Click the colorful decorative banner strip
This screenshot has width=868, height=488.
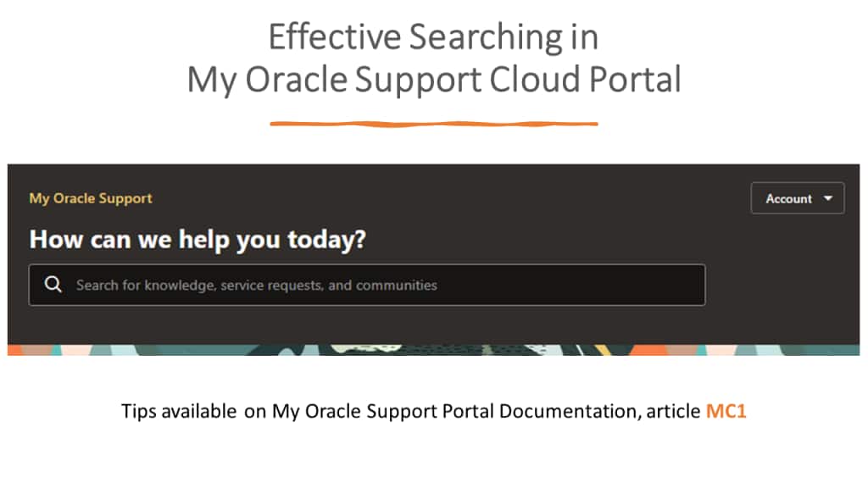coord(433,349)
